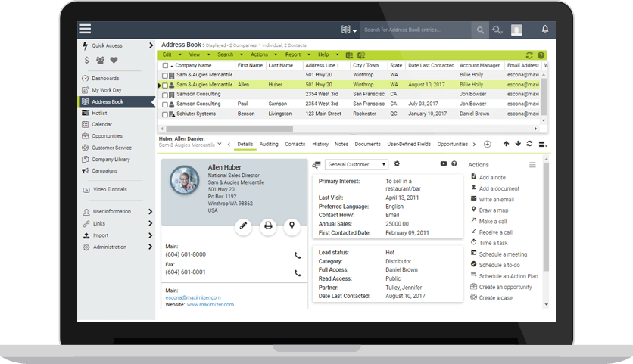Expand Links section
This screenshot has height=364, width=633.
tap(150, 223)
